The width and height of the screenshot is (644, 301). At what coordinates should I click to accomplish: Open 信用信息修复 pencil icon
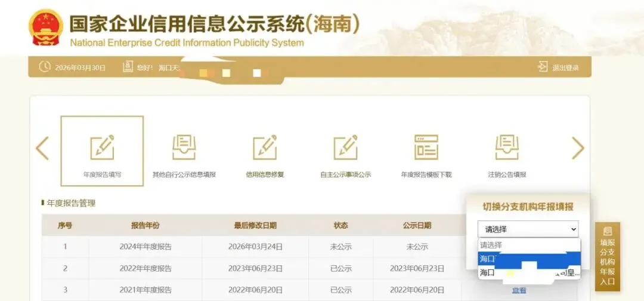265,147
